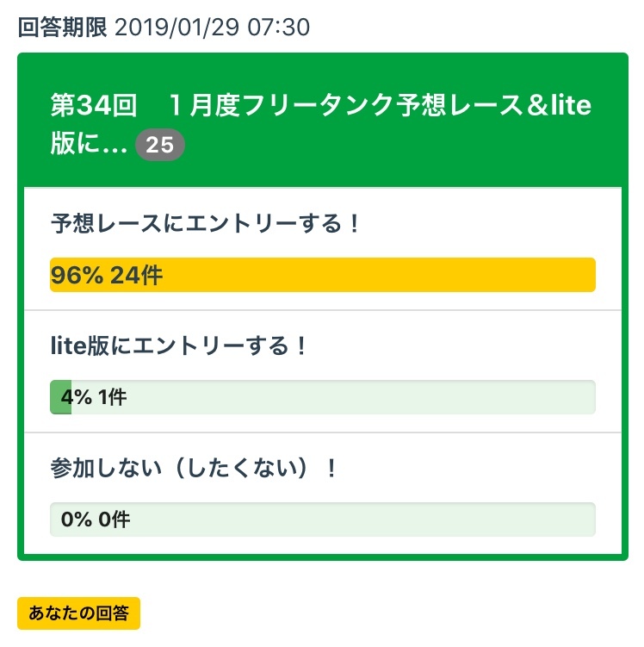Select the "参加しない（したくない）！" option

[194, 469]
